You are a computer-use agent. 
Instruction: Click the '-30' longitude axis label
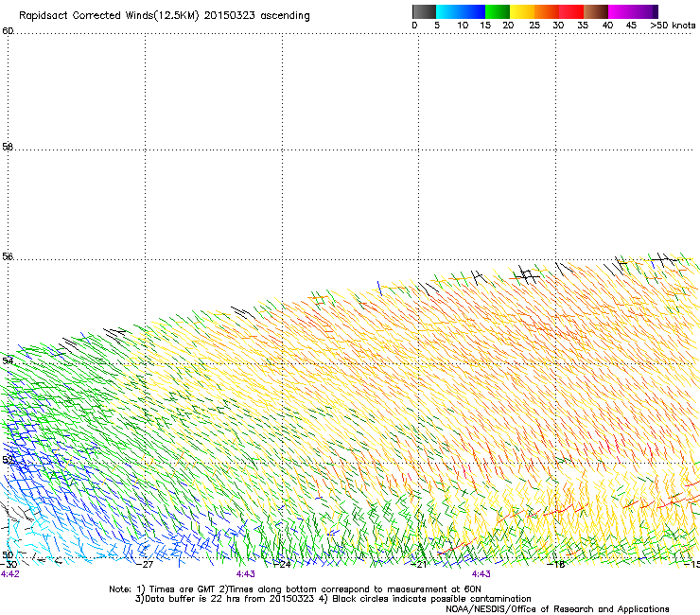point(9,565)
